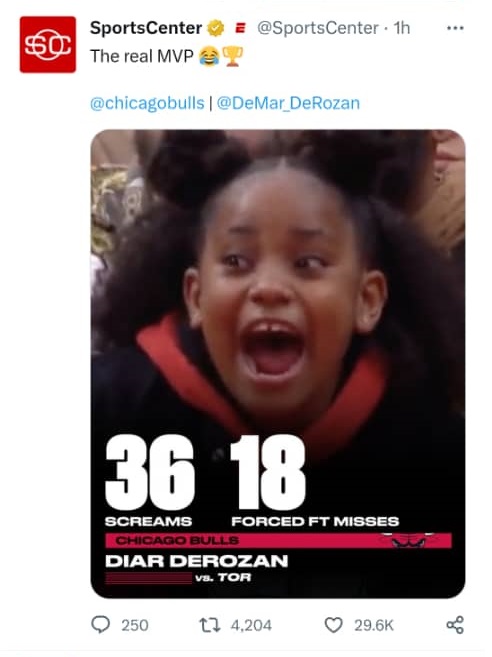Click the trophy emoji in tweet
This screenshot has height=657, width=492.
point(233,56)
